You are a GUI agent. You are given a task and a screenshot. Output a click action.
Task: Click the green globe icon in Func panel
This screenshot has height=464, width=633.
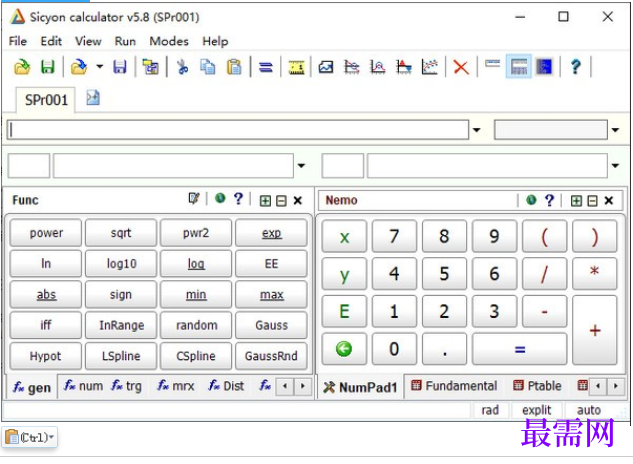220,198
